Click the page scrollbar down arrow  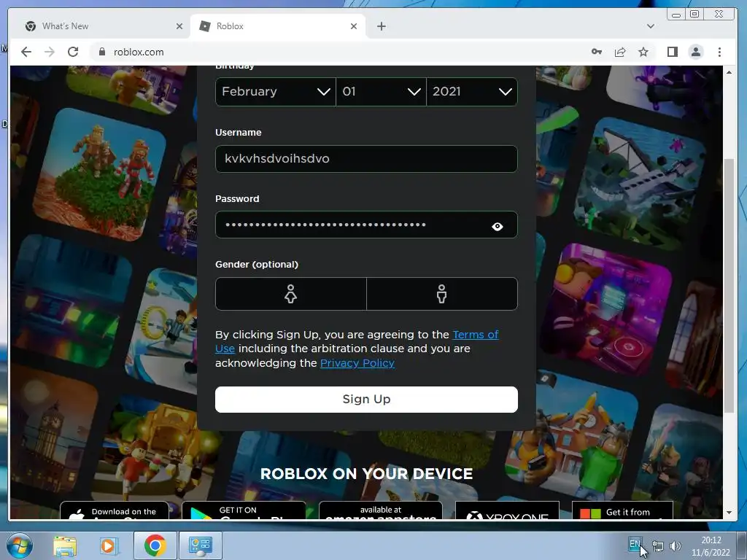click(729, 513)
